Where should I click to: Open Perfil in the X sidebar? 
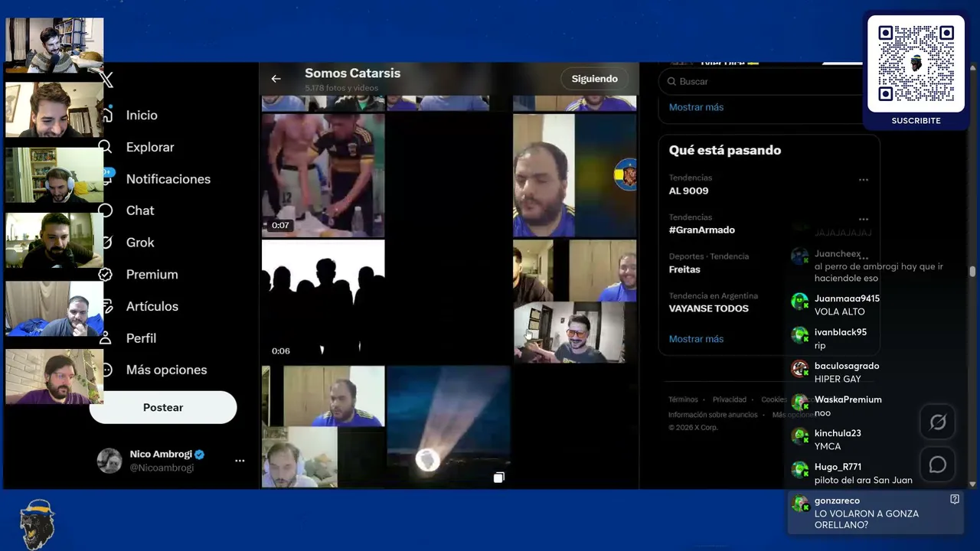pos(141,338)
